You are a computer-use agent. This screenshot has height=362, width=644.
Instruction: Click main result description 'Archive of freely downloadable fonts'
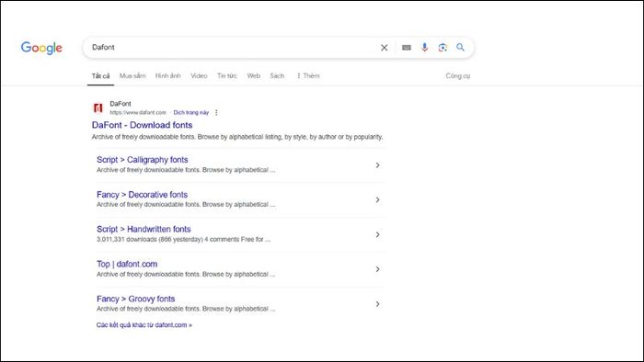[237, 137]
